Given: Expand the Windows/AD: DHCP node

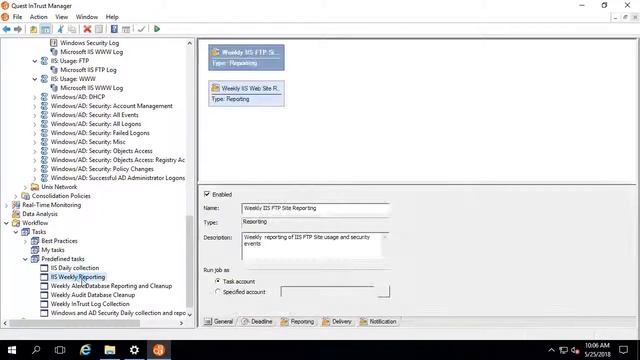Looking at the screenshot, I should coord(35,97).
